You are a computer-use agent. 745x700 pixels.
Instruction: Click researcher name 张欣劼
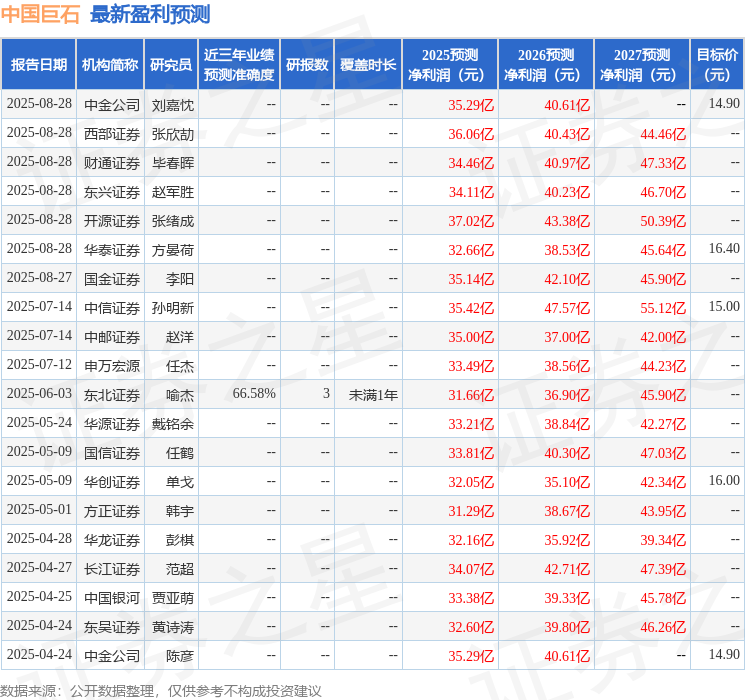173,134
